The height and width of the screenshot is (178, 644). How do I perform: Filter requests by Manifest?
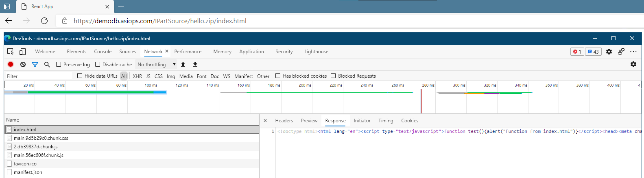[244, 76]
